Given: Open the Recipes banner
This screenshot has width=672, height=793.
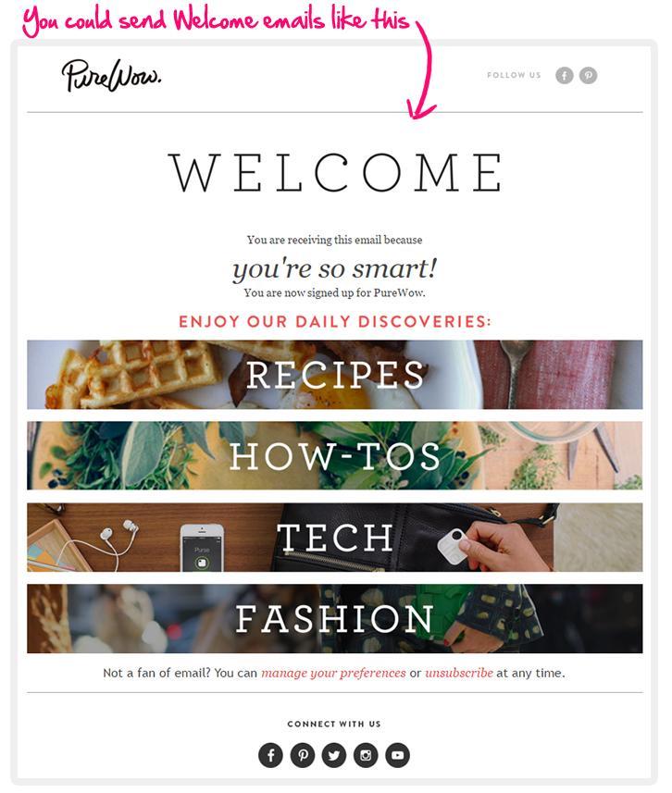Looking at the screenshot, I should 335,374.
